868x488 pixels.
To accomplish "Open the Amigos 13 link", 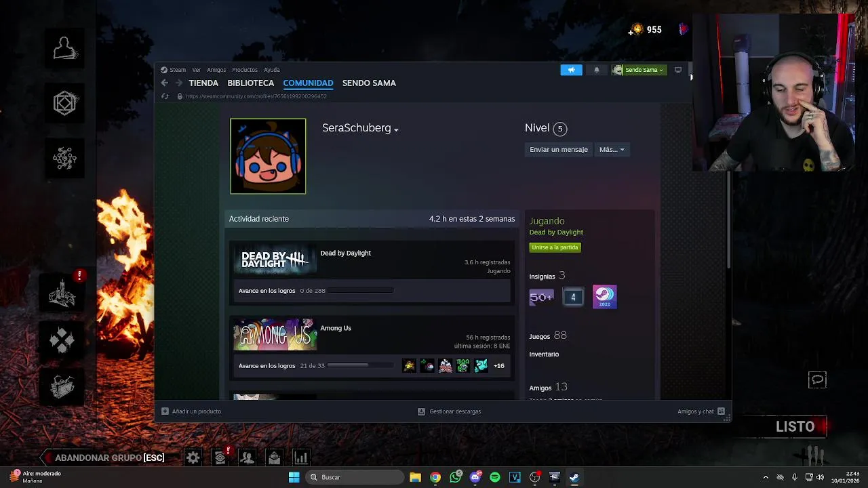I will click(548, 387).
